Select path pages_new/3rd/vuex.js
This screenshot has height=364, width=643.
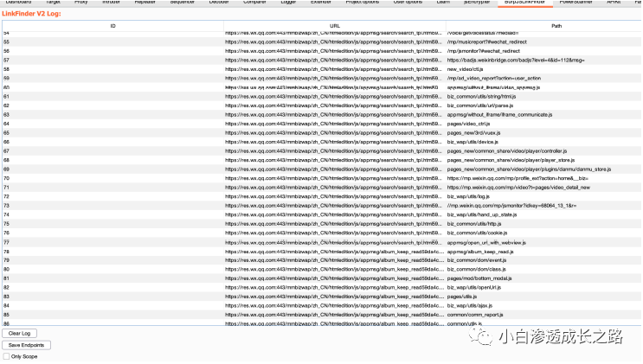point(473,133)
